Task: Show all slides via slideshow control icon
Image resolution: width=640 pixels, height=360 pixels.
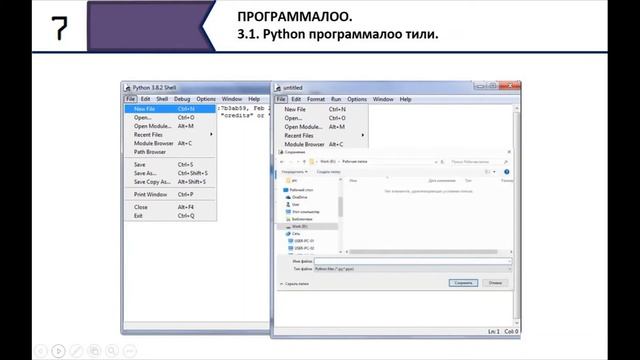Action: coord(94,351)
